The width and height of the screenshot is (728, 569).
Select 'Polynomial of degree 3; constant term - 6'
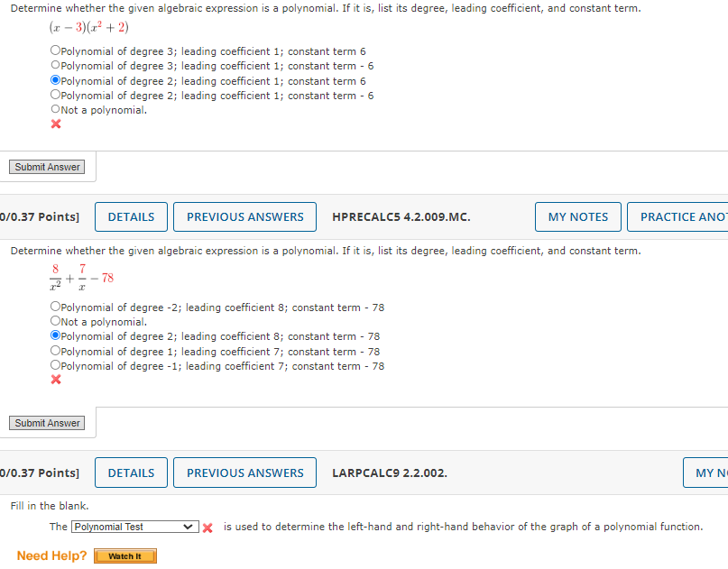click(x=53, y=65)
